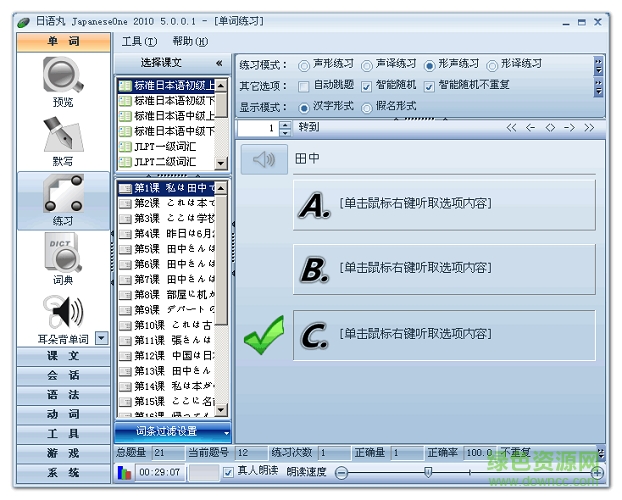Click down arrow of textbook list scrollbar

[221, 163]
